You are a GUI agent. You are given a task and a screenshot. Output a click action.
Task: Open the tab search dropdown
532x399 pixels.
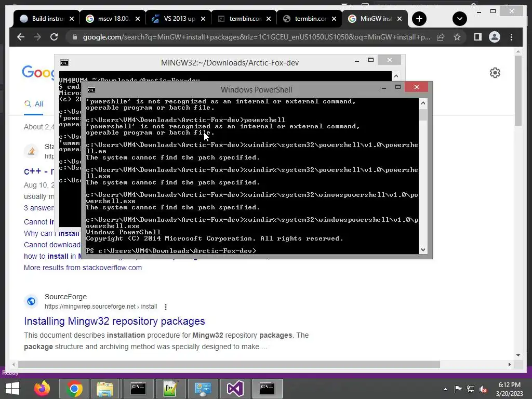click(x=460, y=19)
